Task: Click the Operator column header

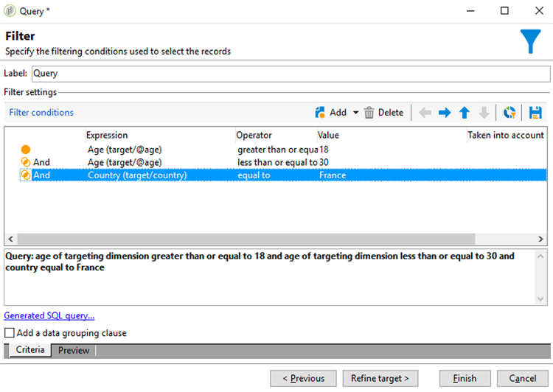Action: point(276,135)
